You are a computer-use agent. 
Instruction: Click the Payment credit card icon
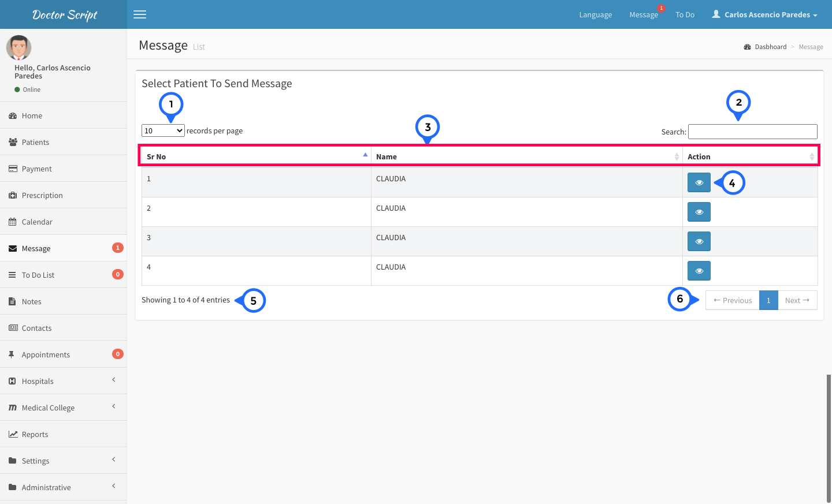(x=13, y=169)
